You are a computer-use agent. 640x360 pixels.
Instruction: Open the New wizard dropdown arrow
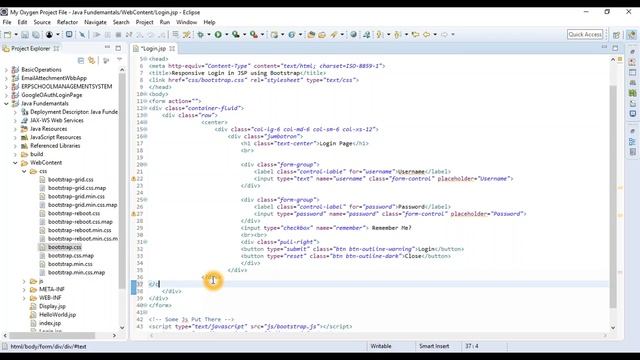(x=16, y=35)
